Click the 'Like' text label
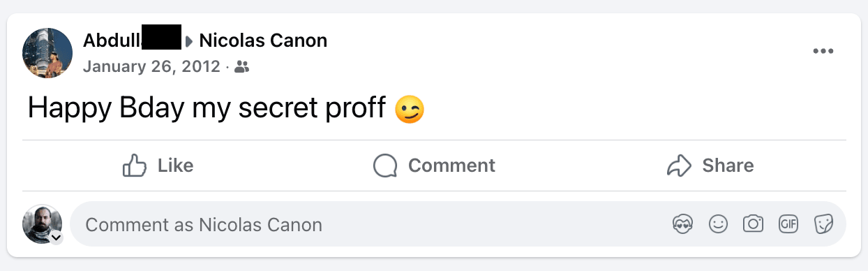Viewport: 868px width, 271px height. click(175, 166)
